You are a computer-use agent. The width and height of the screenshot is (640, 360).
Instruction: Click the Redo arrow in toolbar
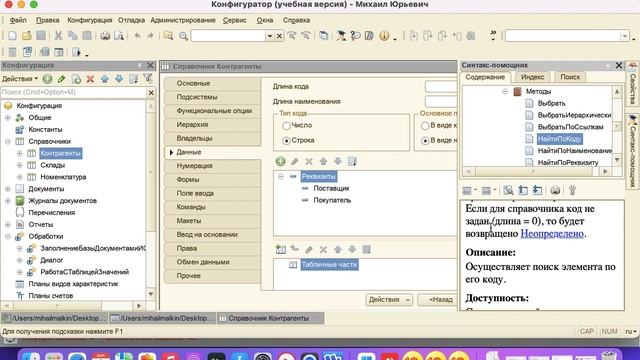(x=151, y=36)
